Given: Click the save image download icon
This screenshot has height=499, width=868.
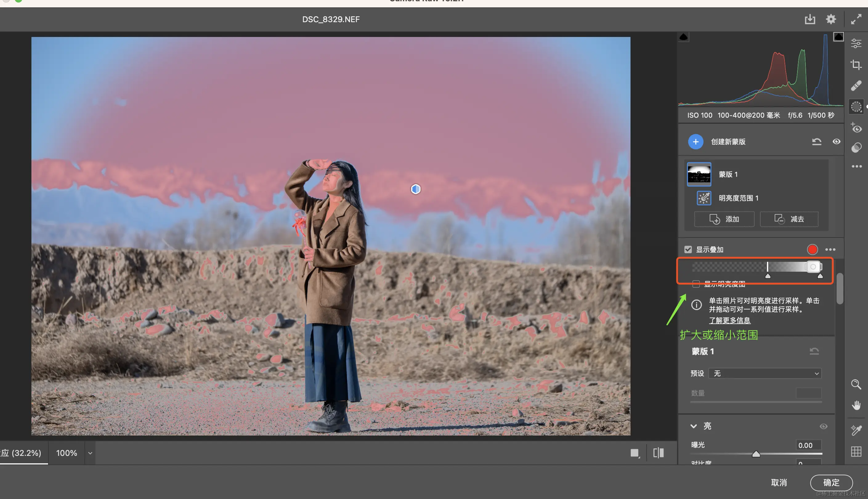Looking at the screenshot, I should [810, 19].
